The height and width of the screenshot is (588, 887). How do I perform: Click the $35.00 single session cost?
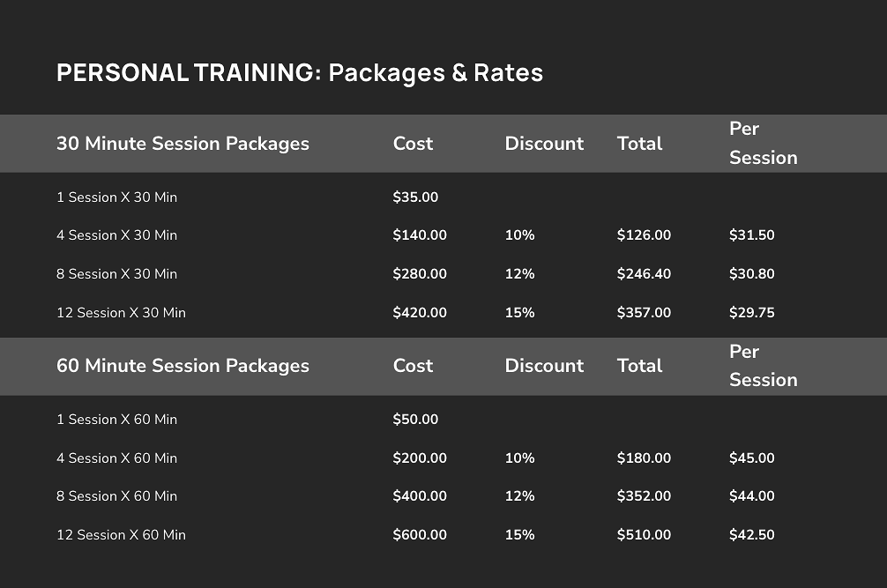tap(416, 197)
